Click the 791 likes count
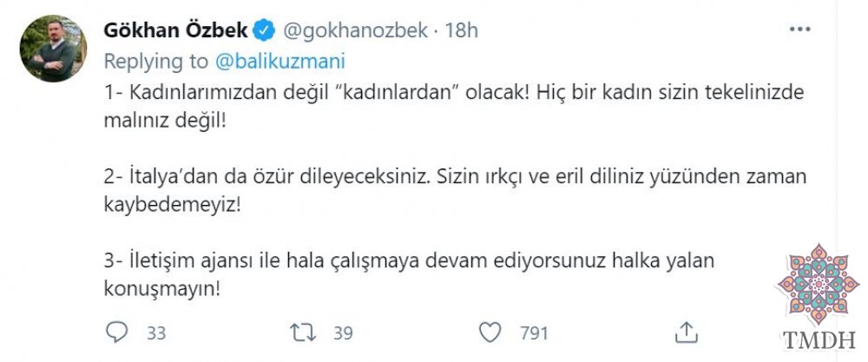Viewport: 868px width, 362px height. [x=534, y=333]
